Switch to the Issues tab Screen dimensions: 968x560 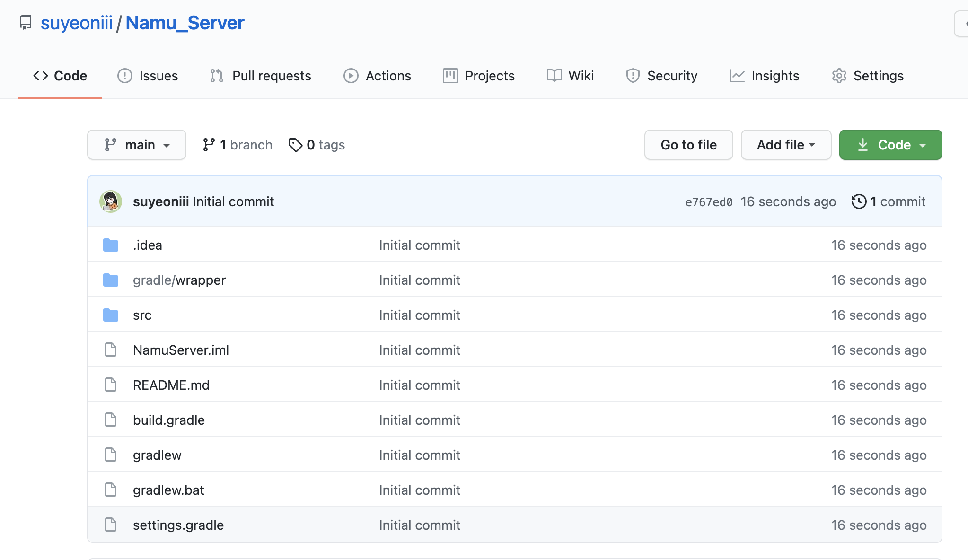148,76
